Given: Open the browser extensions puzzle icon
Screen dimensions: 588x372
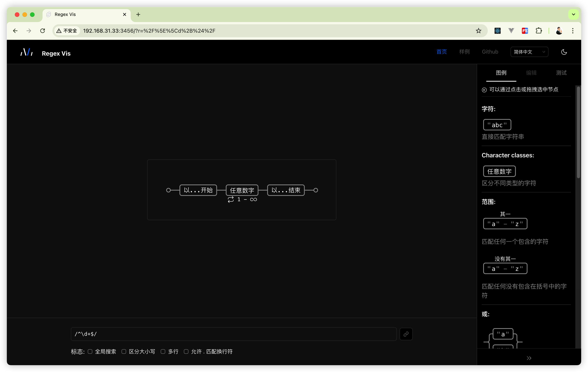Looking at the screenshot, I should click(x=539, y=31).
